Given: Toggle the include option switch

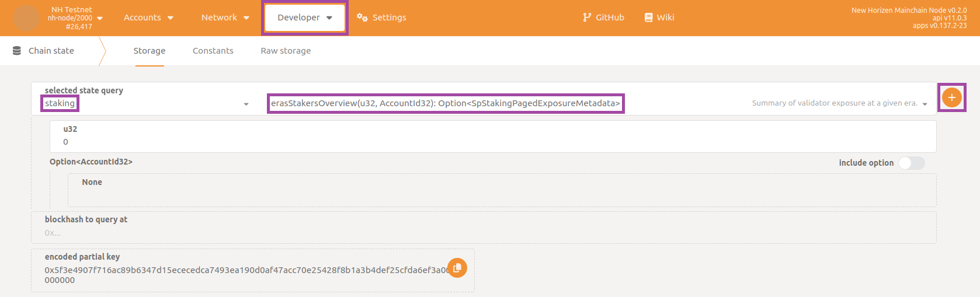Looking at the screenshot, I should [x=911, y=163].
